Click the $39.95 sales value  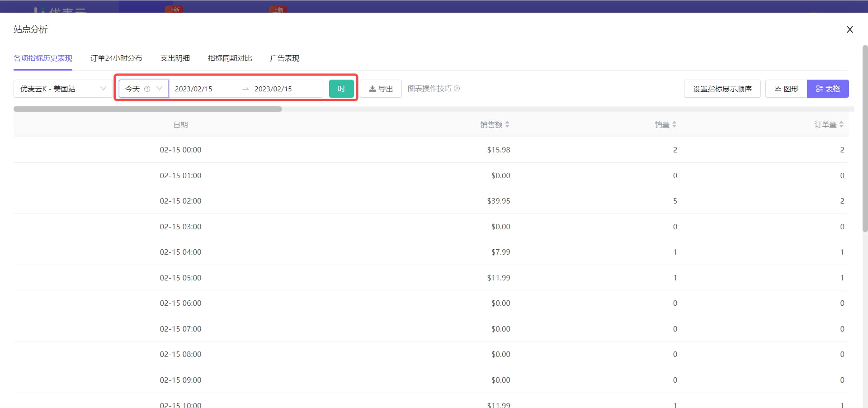tap(498, 201)
